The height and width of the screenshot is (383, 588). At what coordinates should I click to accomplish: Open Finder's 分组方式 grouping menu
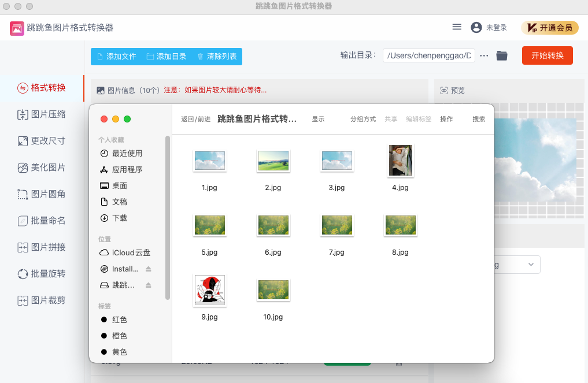pyautogui.click(x=363, y=119)
